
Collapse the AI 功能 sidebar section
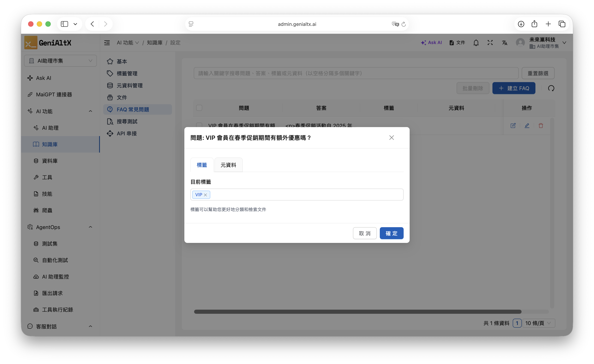pos(90,111)
